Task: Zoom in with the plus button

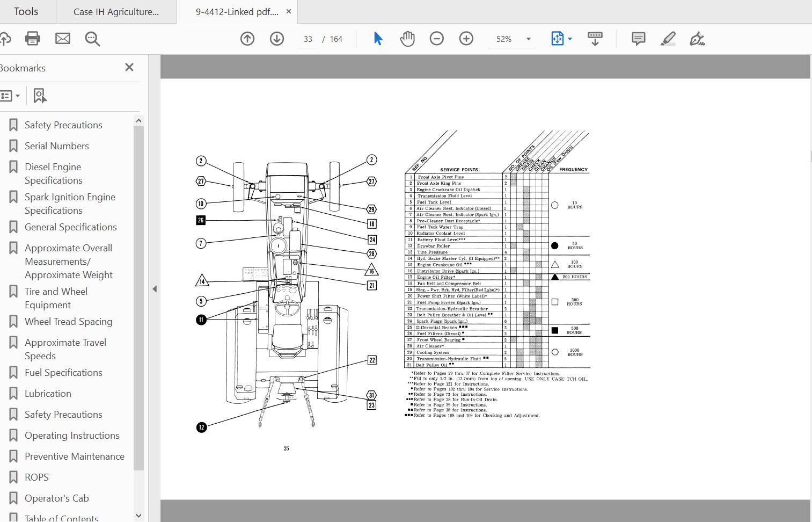Action: [466, 39]
